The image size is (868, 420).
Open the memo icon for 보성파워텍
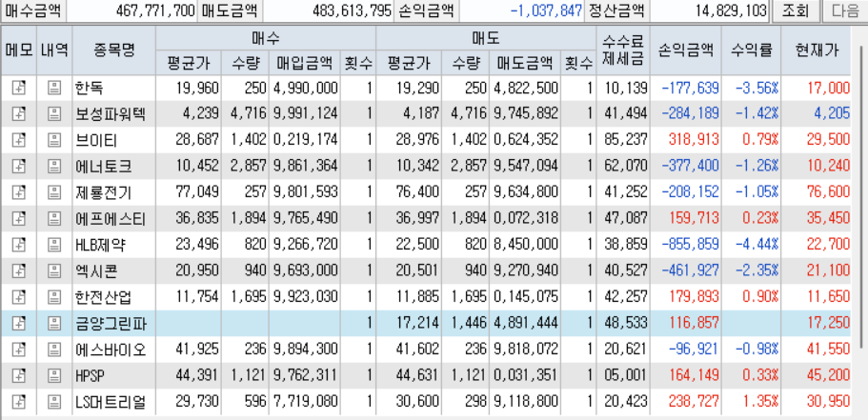[19, 114]
